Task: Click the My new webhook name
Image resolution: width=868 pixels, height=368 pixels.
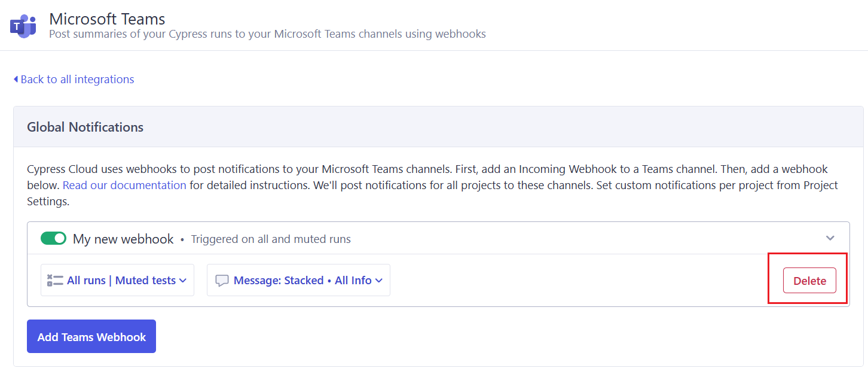Action: (x=123, y=239)
